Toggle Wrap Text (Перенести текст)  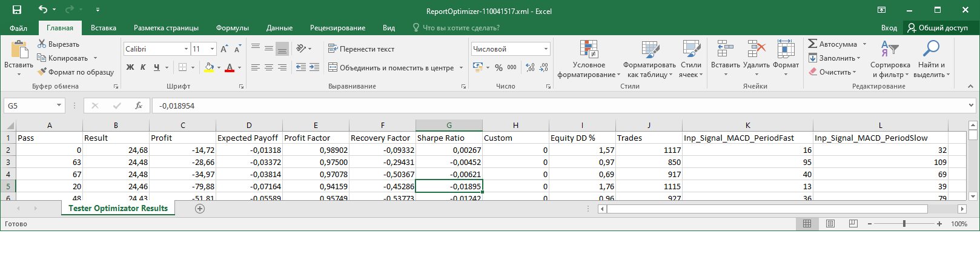pyautogui.click(x=361, y=49)
